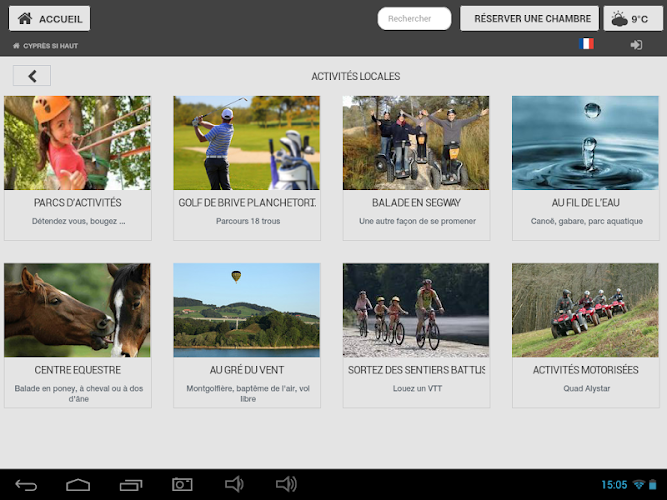667x500 pixels.
Task: Click the Rechercher search field
Action: click(x=414, y=19)
